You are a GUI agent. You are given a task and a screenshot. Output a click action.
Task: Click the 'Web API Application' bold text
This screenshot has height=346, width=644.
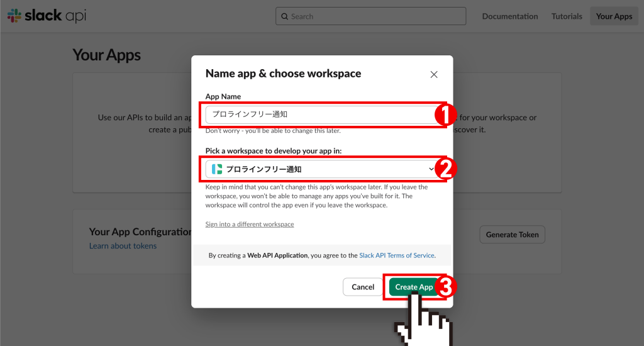[x=277, y=255]
